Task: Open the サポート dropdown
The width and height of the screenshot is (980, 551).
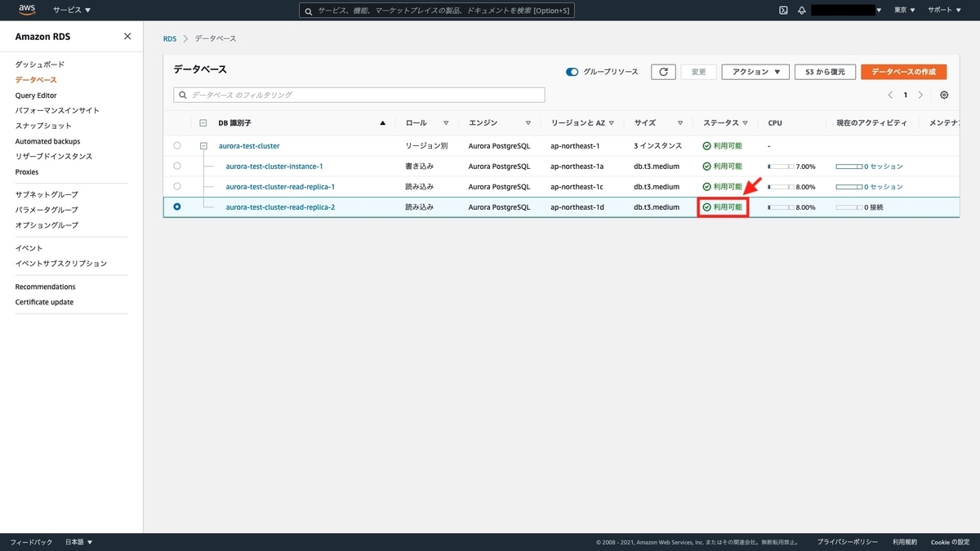Action: [943, 10]
